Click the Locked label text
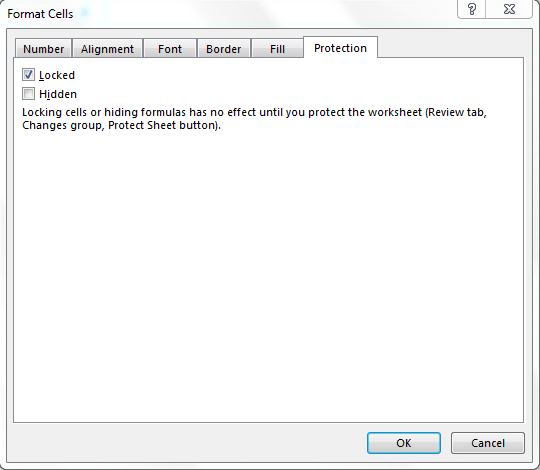The image size is (540, 470). [x=57, y=75]
